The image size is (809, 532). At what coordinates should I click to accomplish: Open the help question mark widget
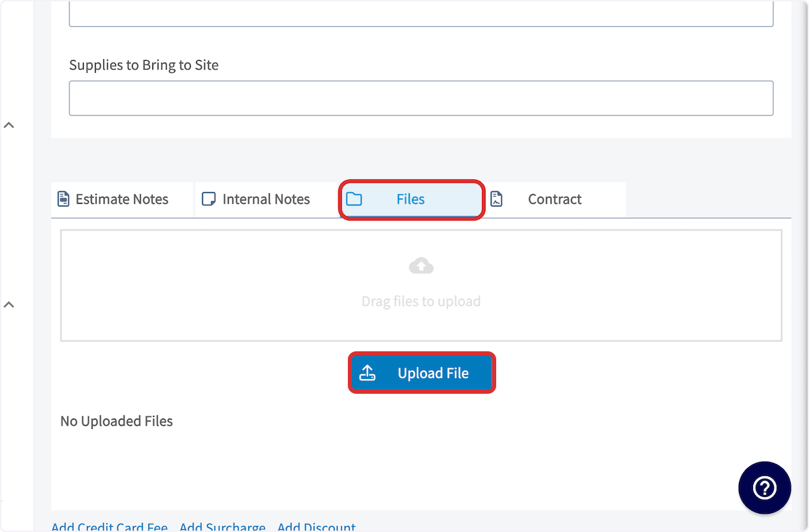(765, 487)
